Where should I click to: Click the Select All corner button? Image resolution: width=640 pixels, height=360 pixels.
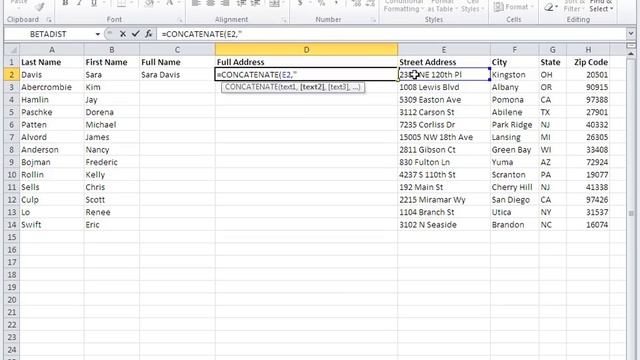[12, 50]
